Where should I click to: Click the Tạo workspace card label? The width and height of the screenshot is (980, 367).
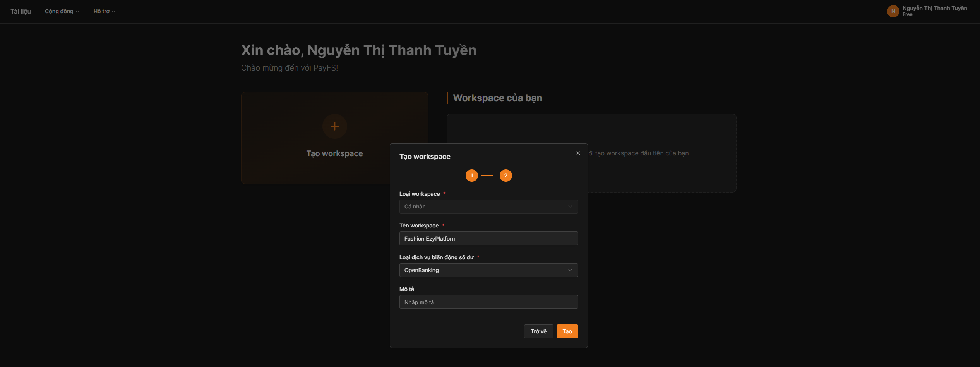pyautogui.click(x=334, y=153)
